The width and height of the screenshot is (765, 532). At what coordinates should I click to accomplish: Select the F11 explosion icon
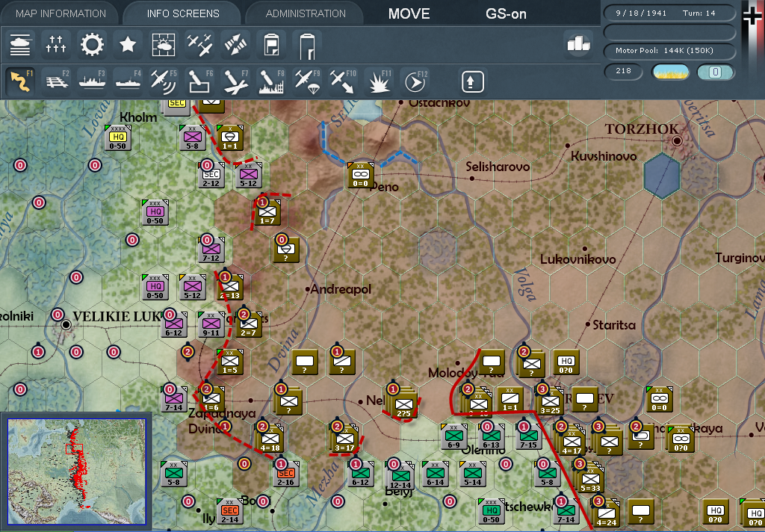[x=379, y=81]
